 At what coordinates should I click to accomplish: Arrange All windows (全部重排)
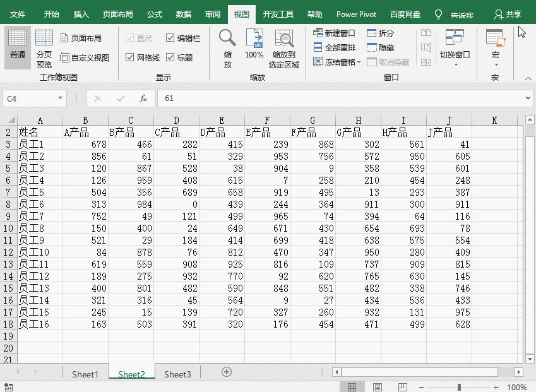pos(334,47)
